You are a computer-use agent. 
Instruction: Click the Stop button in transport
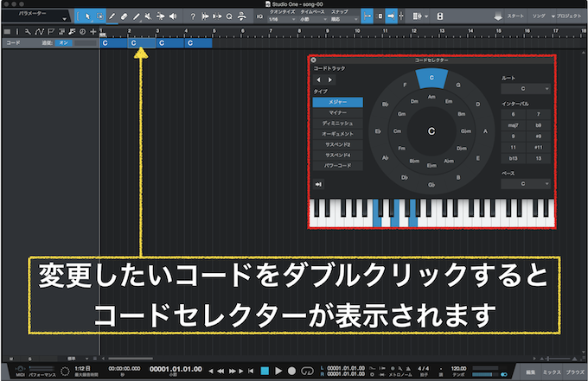pyautogui.click(x=265, y=371)
